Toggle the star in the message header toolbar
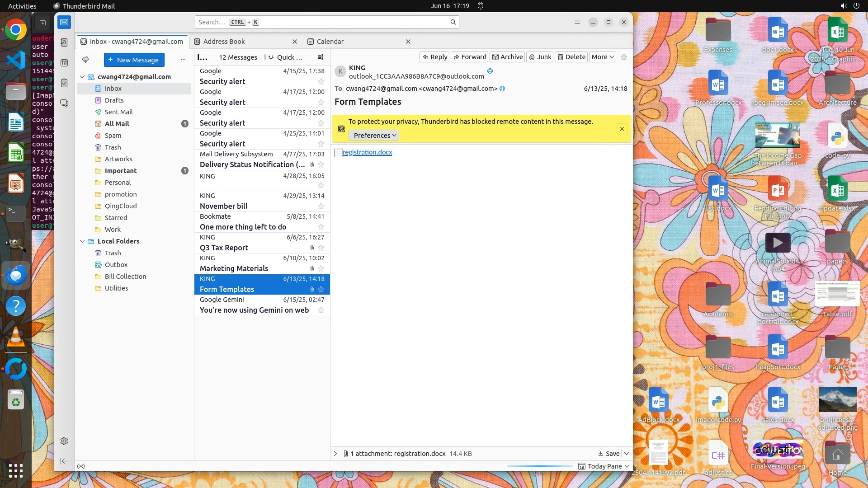The width and height of the screenshot is (868, 488). pos(624,57)
